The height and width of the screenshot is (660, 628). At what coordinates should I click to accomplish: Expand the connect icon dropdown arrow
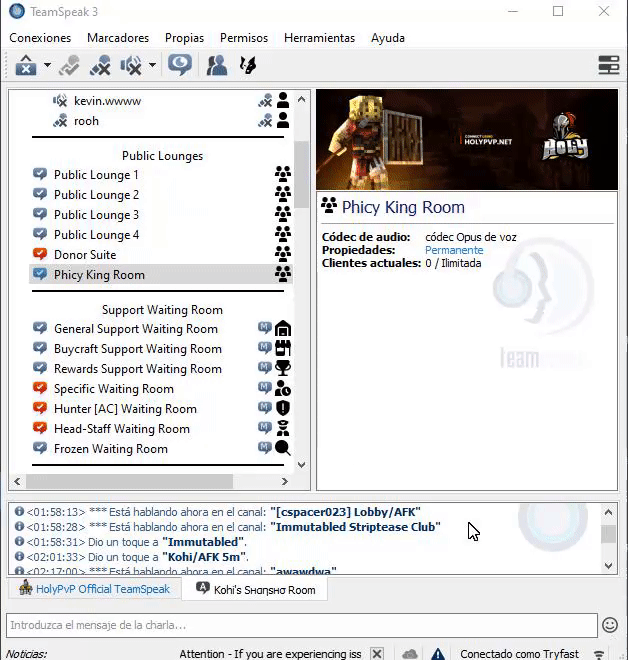(47, 65)
